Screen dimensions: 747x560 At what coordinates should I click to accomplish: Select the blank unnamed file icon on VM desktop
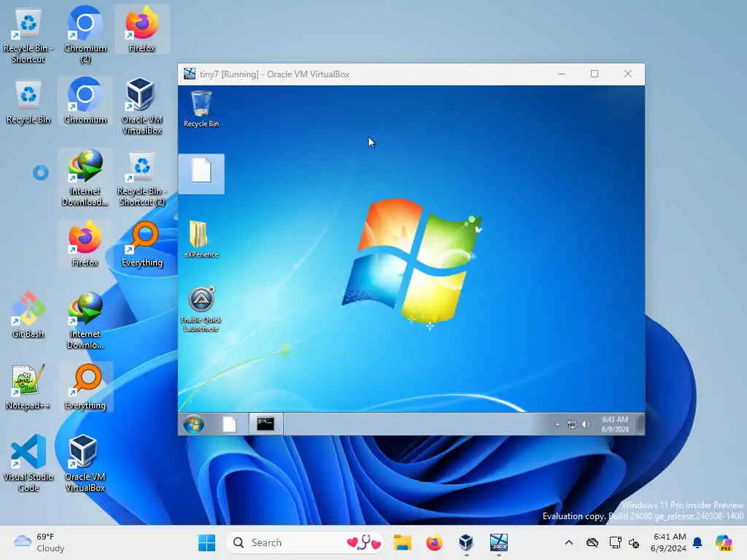[201, 174]
